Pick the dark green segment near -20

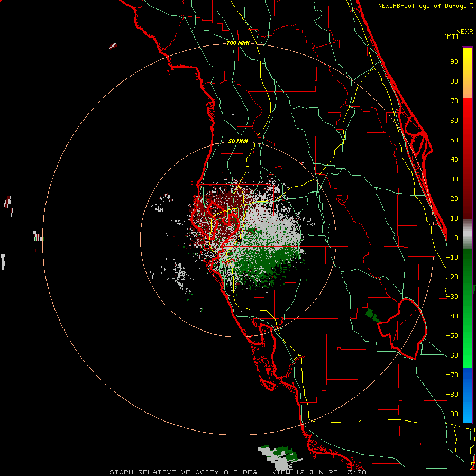(467, 273)
